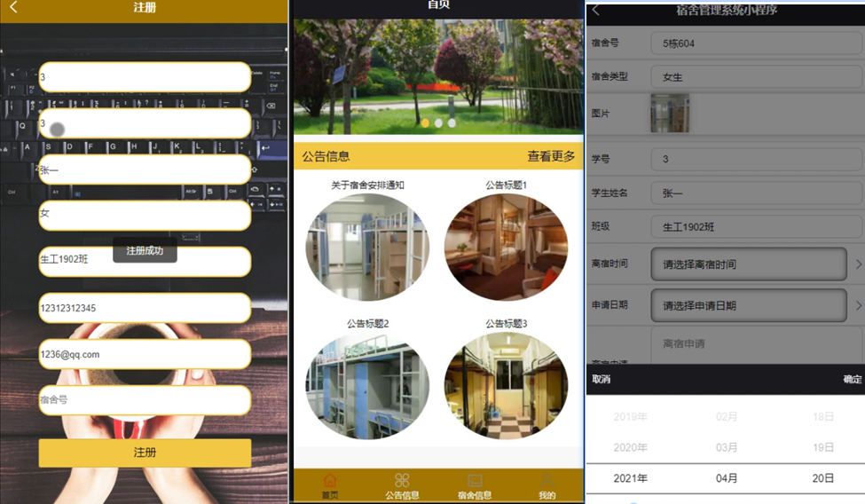Pick 19日 in the day column

[x=822, y=447]
